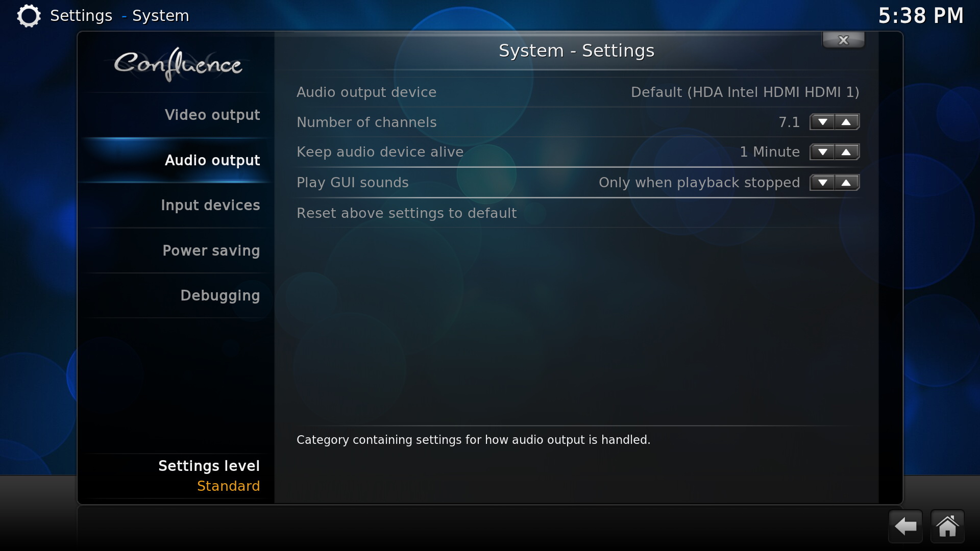Click the back arrow icon
Viewport: 980px width, 551px height.
[x=905, y=527]
